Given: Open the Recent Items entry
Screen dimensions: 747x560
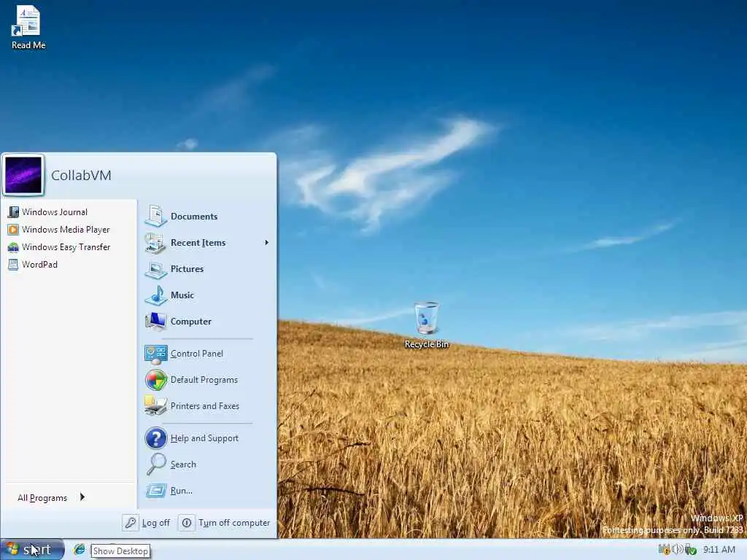Looking at the screenshot, I should tap(206, 242).
